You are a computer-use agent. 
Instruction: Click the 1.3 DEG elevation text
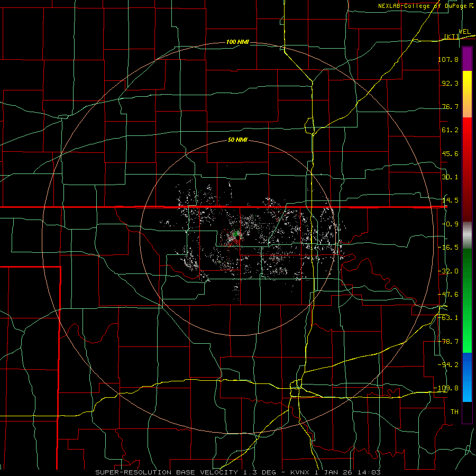coord(259,472)
